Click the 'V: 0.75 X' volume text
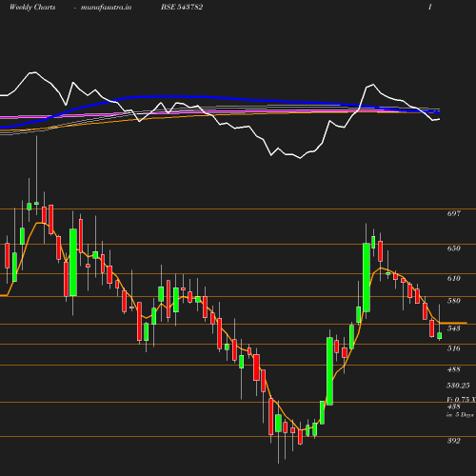 tap(461, 400)
